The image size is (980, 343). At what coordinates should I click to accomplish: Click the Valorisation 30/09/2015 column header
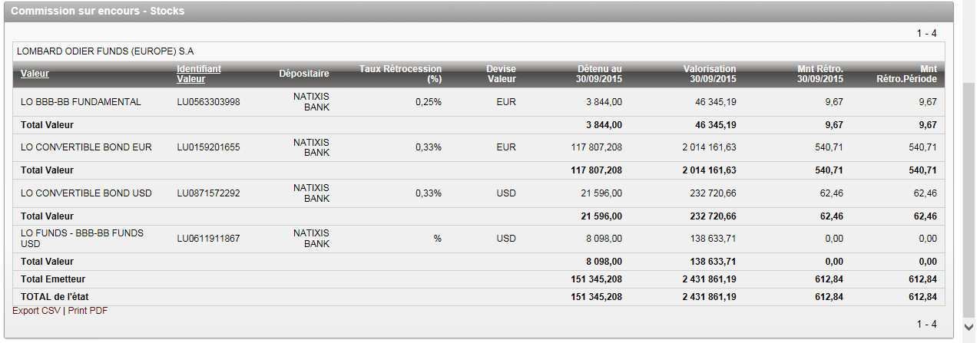point(710,74)
